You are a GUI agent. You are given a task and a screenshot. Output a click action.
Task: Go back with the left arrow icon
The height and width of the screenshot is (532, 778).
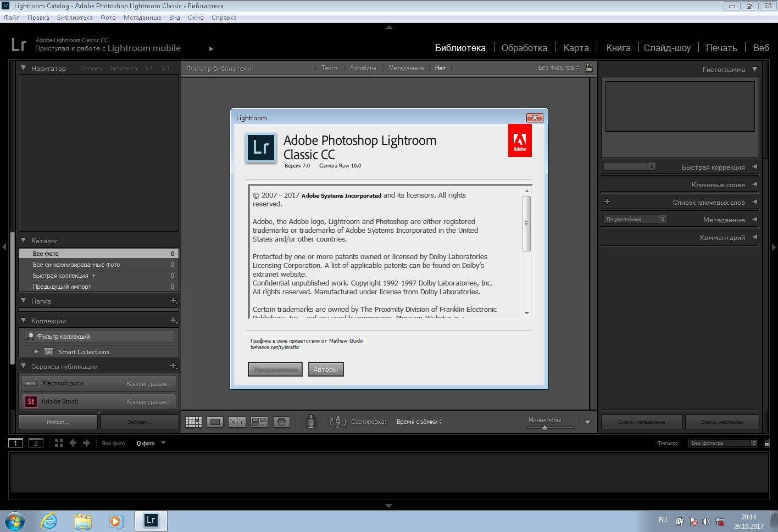[73, 443]
